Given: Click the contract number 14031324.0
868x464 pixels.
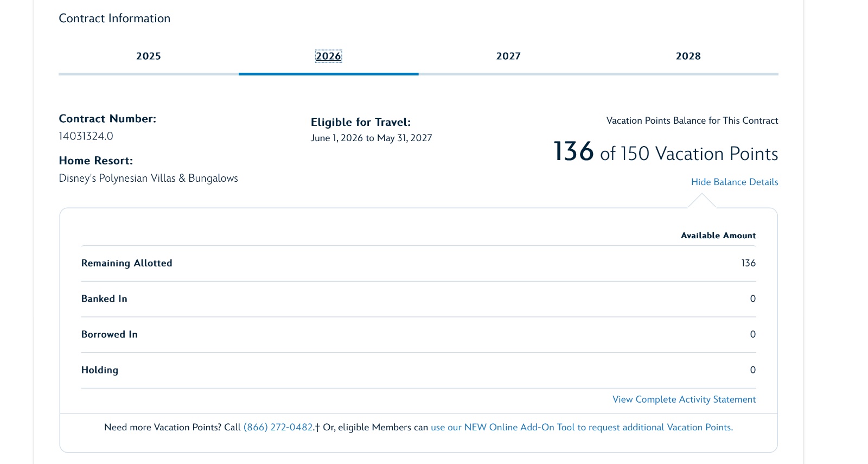Looking at the screenshot, I should coord(86,136).
